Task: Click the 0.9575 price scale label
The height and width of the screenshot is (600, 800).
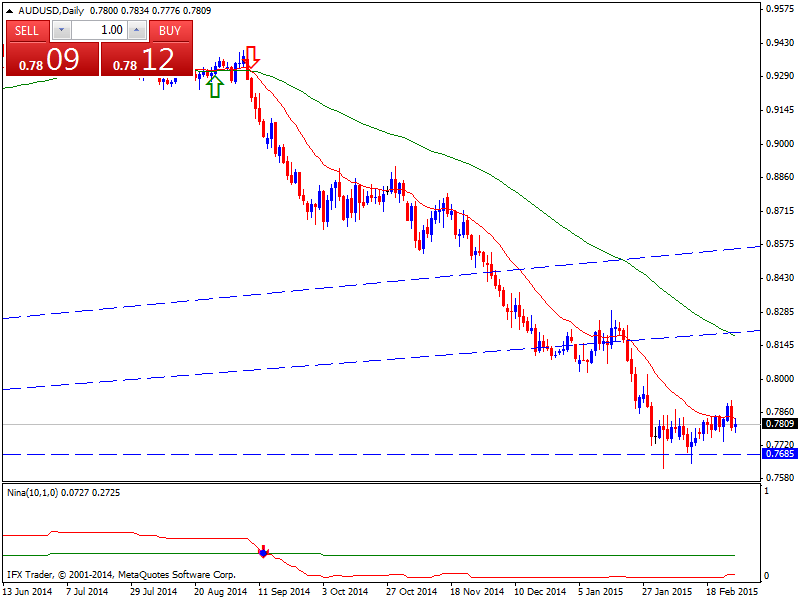Action: [780, 9]
